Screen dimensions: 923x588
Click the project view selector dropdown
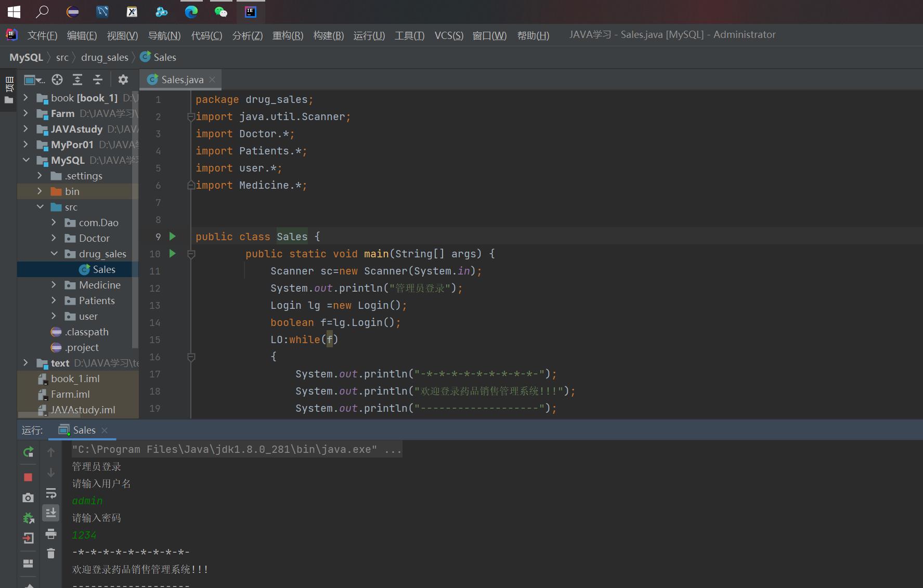(34, 80)
